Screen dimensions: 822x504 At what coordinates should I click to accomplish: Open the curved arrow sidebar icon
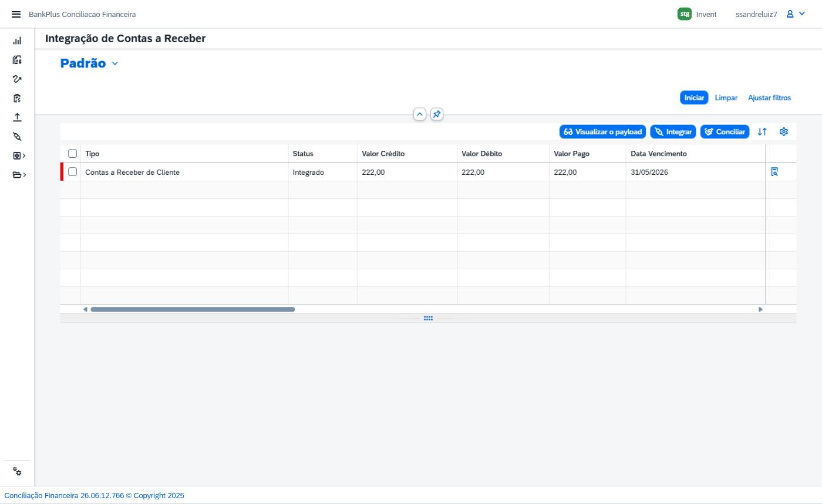[x=17, y=79]
